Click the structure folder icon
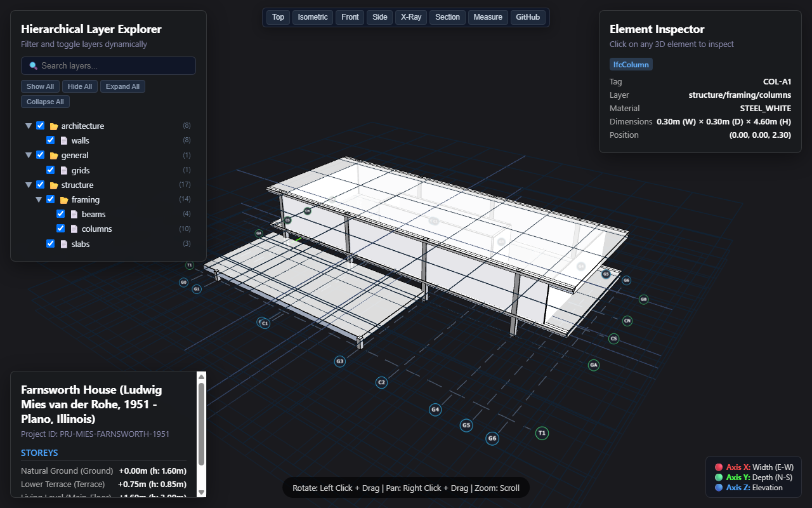 tap(54, 185)
